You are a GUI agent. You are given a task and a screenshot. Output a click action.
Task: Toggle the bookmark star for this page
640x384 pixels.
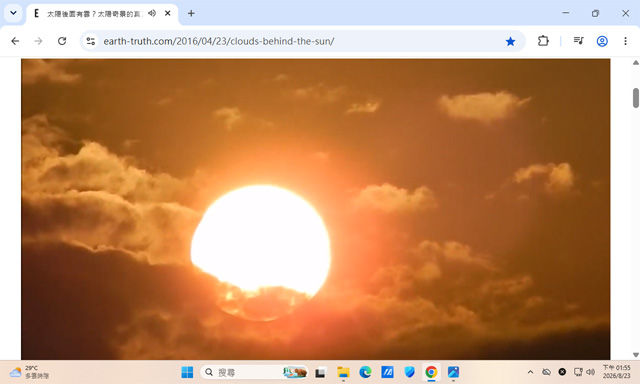(x=510, y=41)
